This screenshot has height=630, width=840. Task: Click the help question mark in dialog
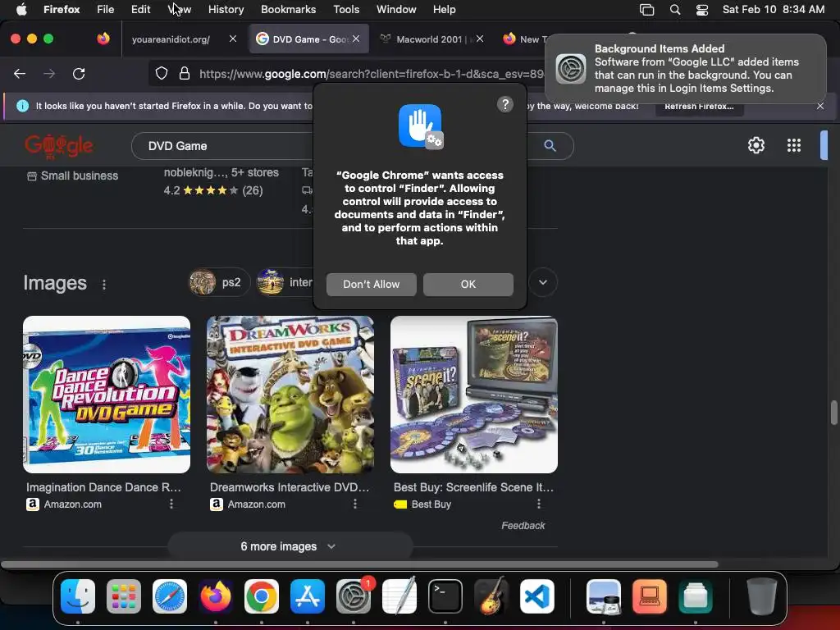coord(505,104)
